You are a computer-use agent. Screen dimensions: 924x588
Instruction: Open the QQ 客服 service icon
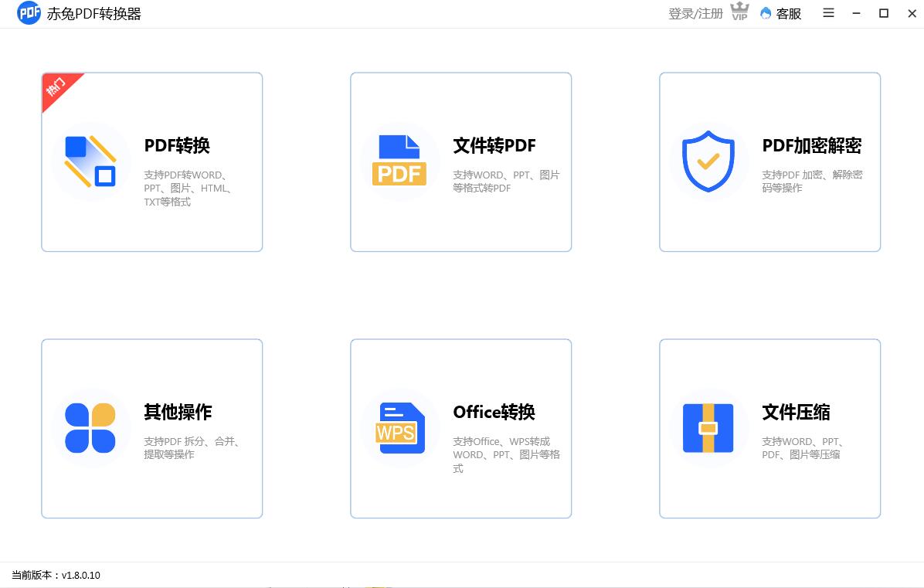point(765,14)
